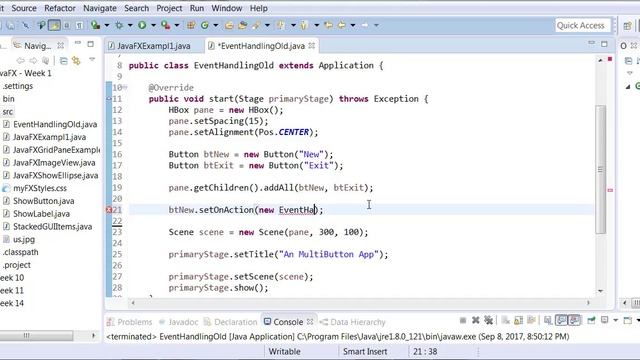The image size is (640, 360).
Task: Click Clear Console icon
Action: tap(506, 320)
